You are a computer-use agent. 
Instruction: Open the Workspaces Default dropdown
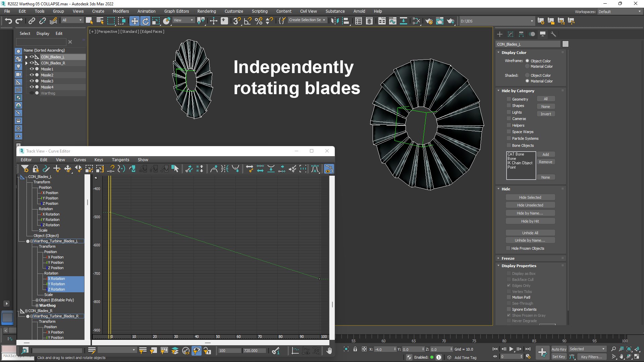(x=619, y=12)
